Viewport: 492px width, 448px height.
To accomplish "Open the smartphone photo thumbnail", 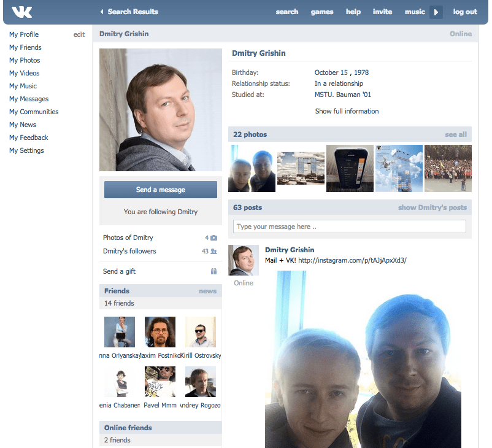I will pos(350,168).
